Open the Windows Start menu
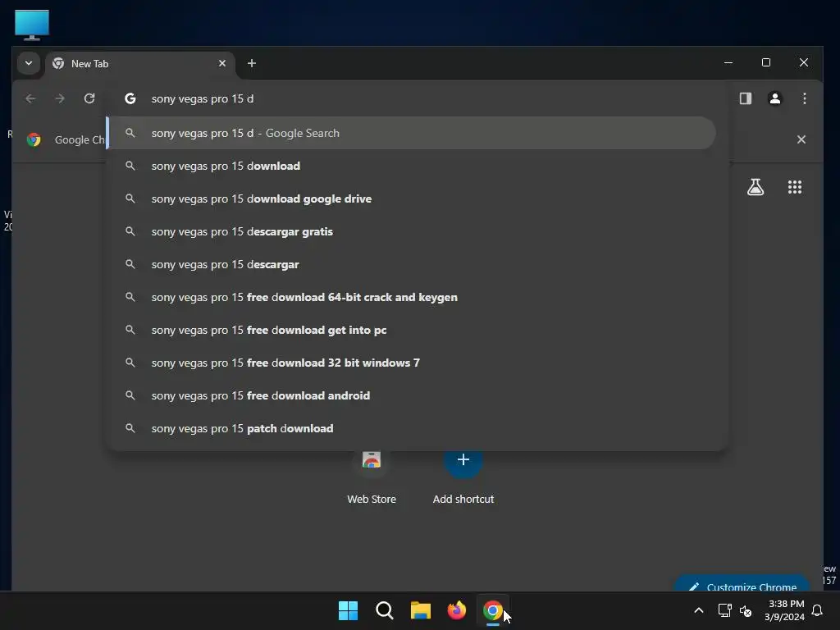The image size is (840, 630). coord(348,610)
